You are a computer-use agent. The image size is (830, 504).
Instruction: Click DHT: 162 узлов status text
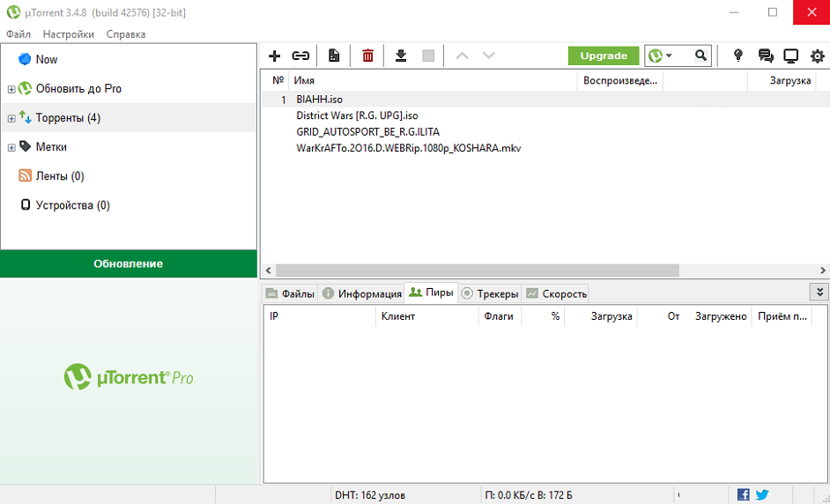pyautogui.click(x=370, y=495)
